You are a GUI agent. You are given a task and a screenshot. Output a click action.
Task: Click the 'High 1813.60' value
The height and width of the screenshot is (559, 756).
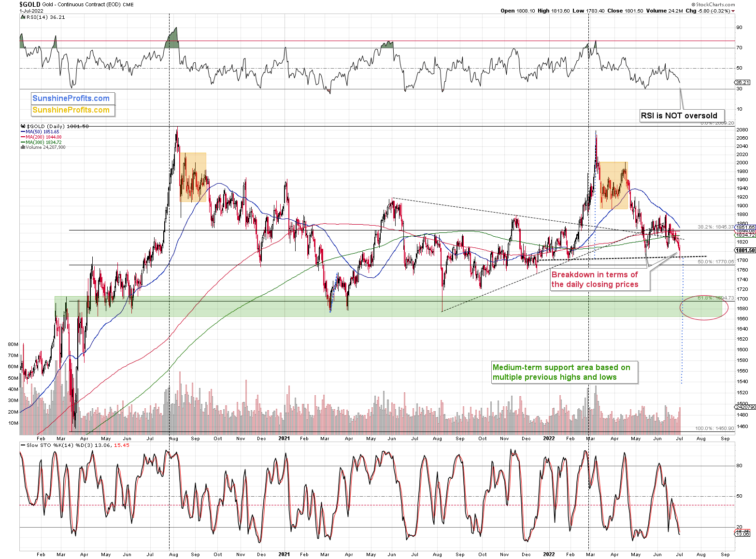tap(554, 11)
